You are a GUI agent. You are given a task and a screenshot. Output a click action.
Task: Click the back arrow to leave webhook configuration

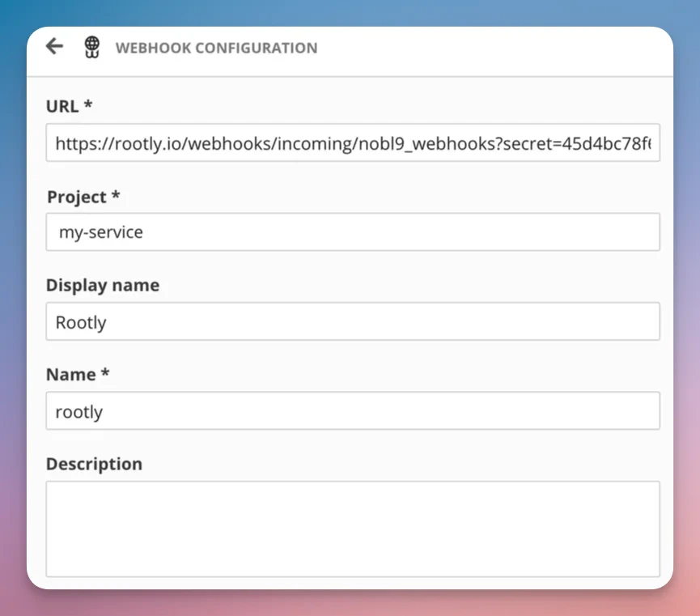click(53, 46)
